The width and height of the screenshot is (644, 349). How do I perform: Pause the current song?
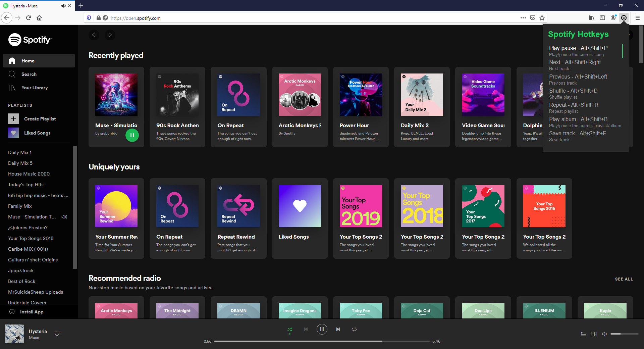(x=322, y=329)
